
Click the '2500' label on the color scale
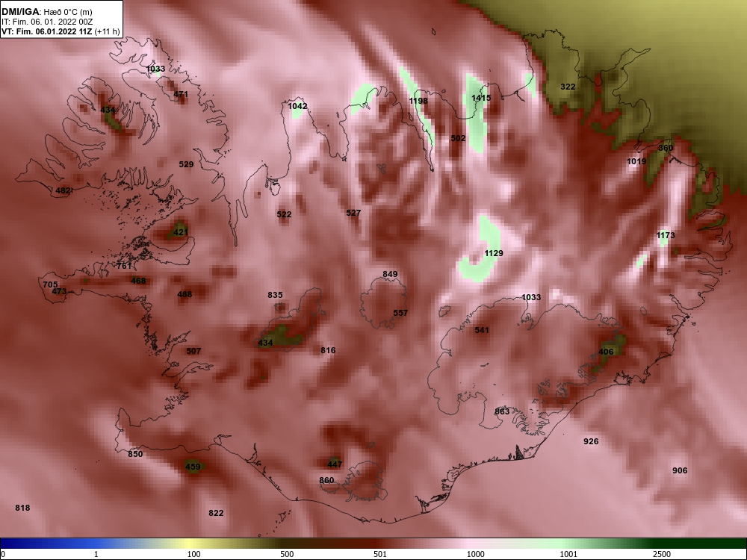pyautogui.click(x=662, y=554)
